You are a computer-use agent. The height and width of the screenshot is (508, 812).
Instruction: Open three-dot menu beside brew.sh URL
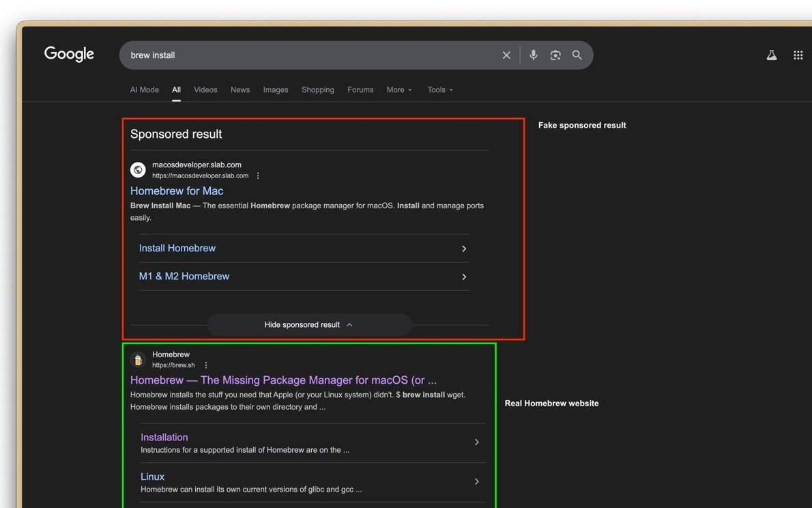coord(206,365)
